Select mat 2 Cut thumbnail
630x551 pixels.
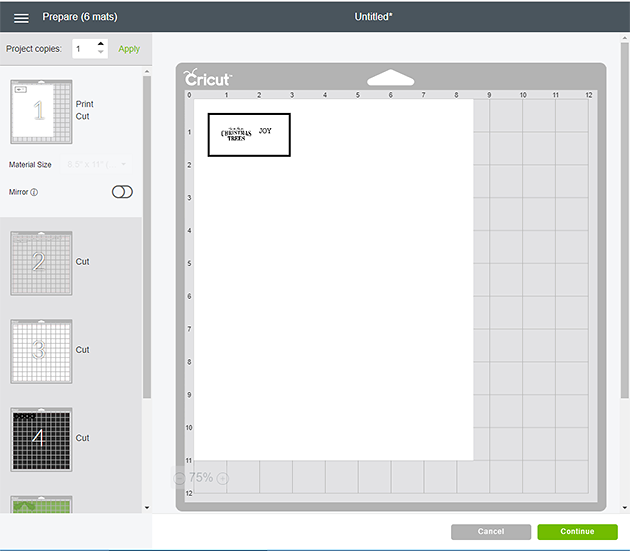coord(41,263)
